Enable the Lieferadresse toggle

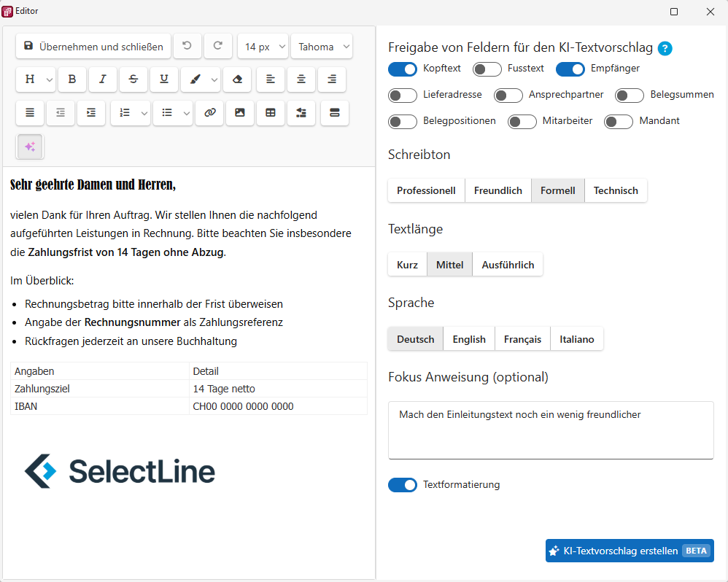coord(403,96)
